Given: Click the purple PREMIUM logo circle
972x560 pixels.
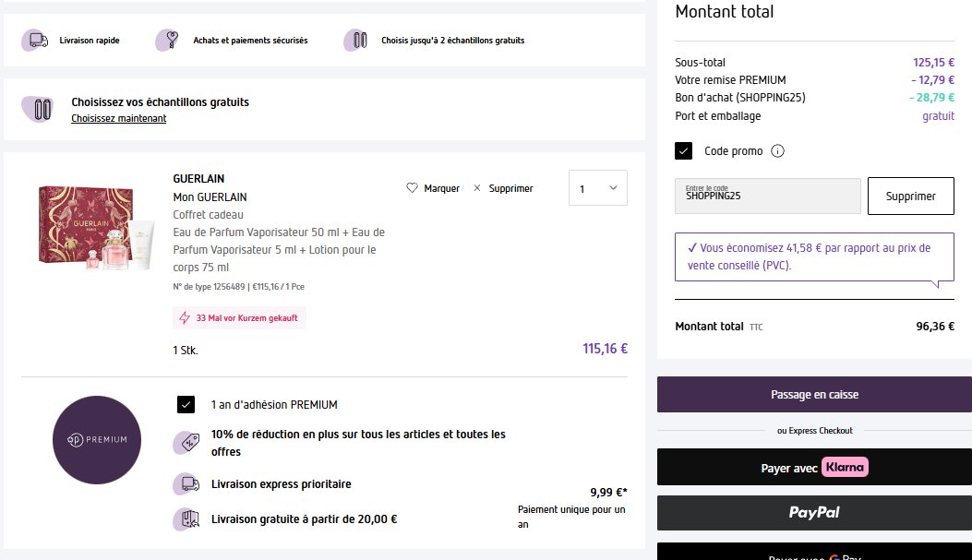Looking at the screenshot, I should 97,439.
